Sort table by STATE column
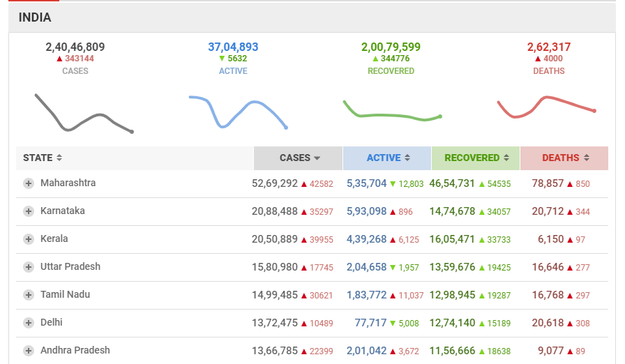625x364 pixels. coord(43,158)
